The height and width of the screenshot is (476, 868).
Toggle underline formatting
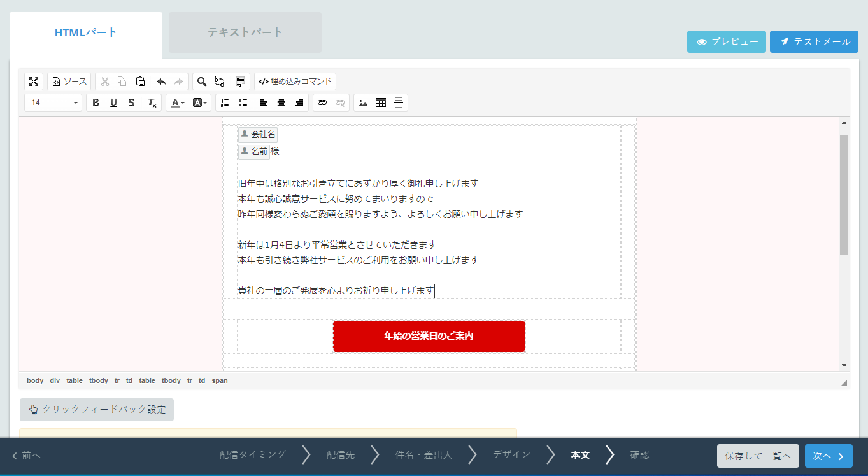pyautogui.click(x=113, y=103)
